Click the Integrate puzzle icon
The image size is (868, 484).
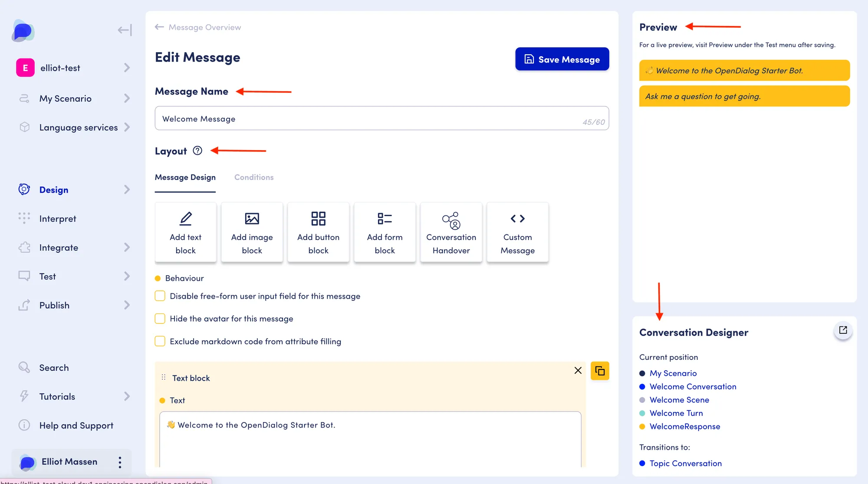(24, 247)
